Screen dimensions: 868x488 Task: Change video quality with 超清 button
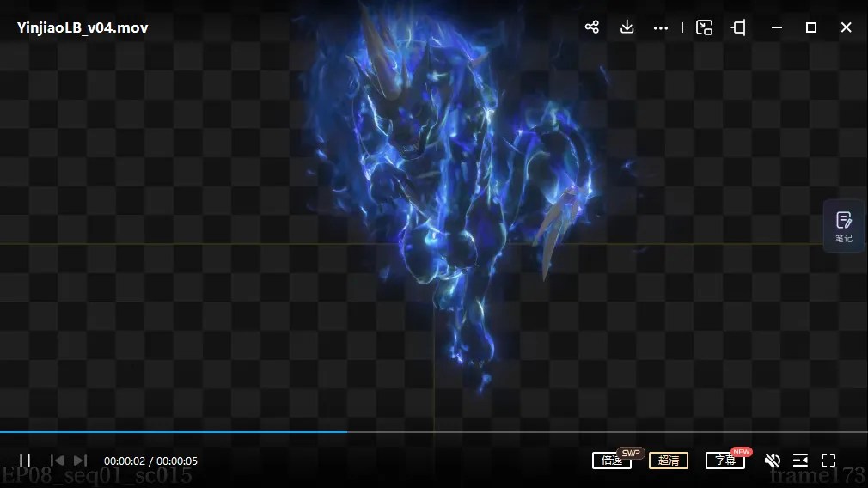tap(668, 461)
